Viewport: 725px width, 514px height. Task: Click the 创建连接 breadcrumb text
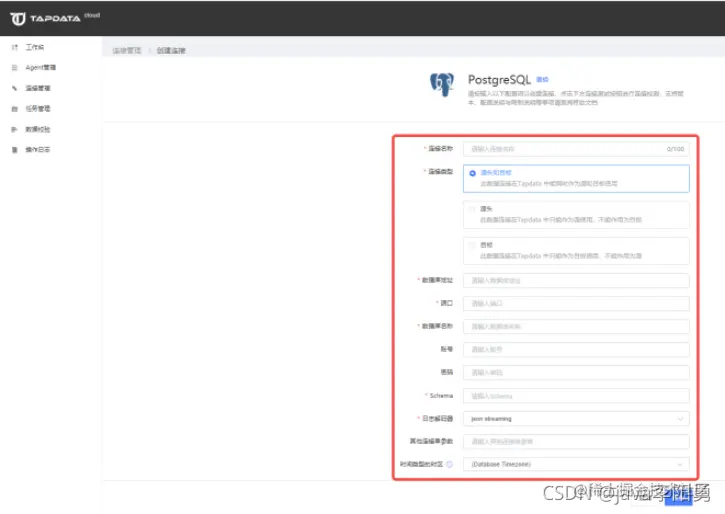[x=171, y=50]
